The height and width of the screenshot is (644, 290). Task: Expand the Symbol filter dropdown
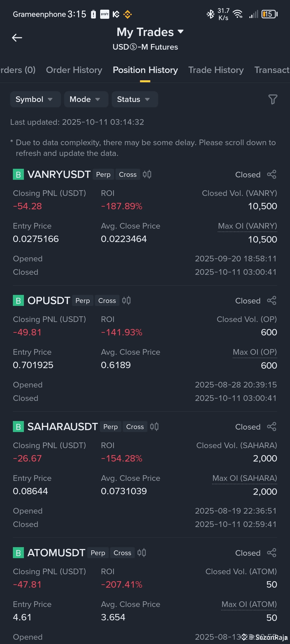point(35,99)
